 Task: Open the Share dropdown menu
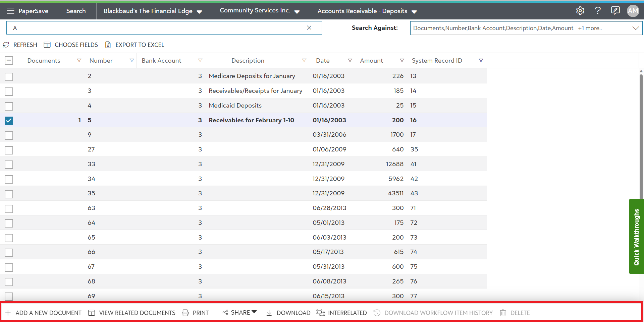click(x=239, y=313)
